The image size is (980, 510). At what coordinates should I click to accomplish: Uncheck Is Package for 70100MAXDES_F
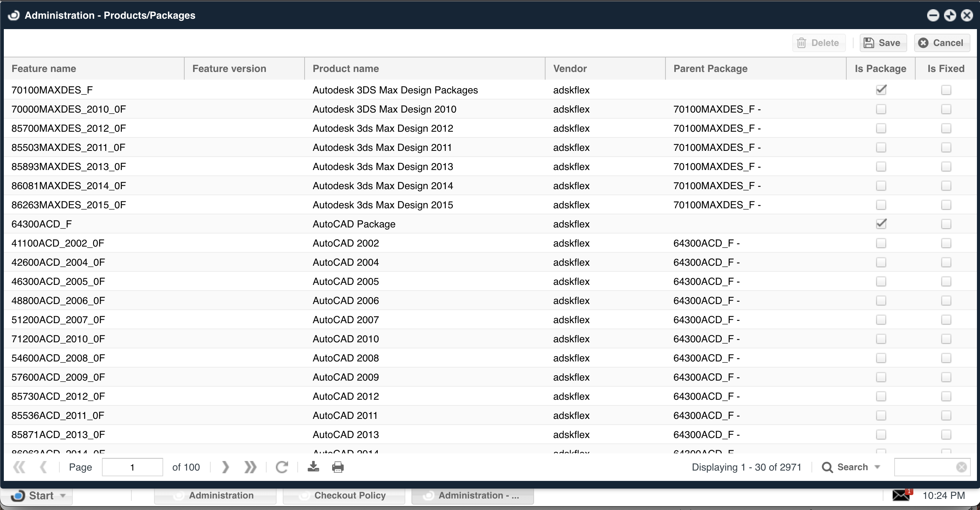(881, 90)
